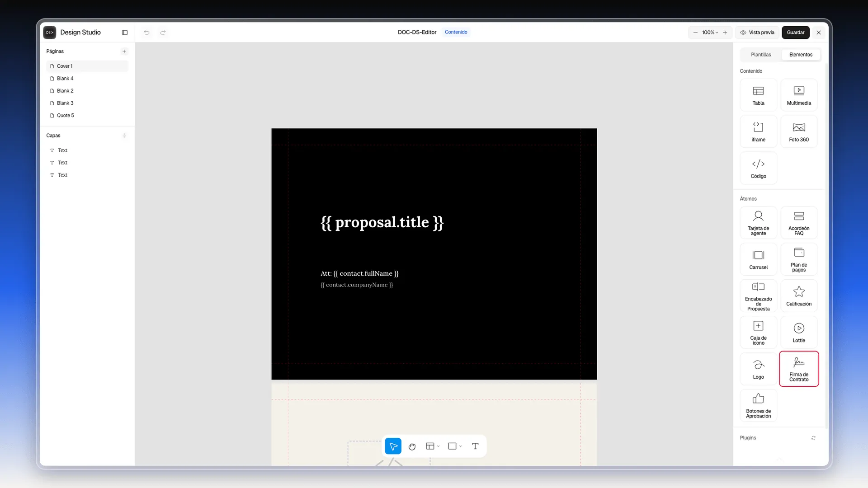Add the Código element
The width and height of the screenshot is (868, 488).
click(x=758, y=168)
